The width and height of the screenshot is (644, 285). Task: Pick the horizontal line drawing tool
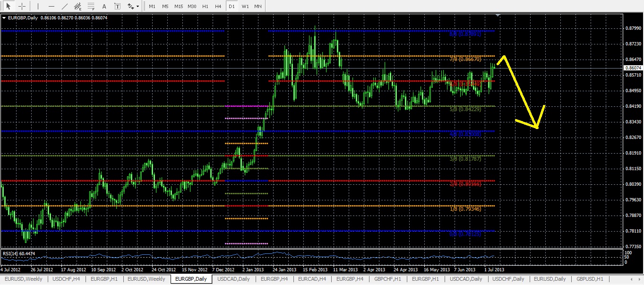[x=51, y=7]
